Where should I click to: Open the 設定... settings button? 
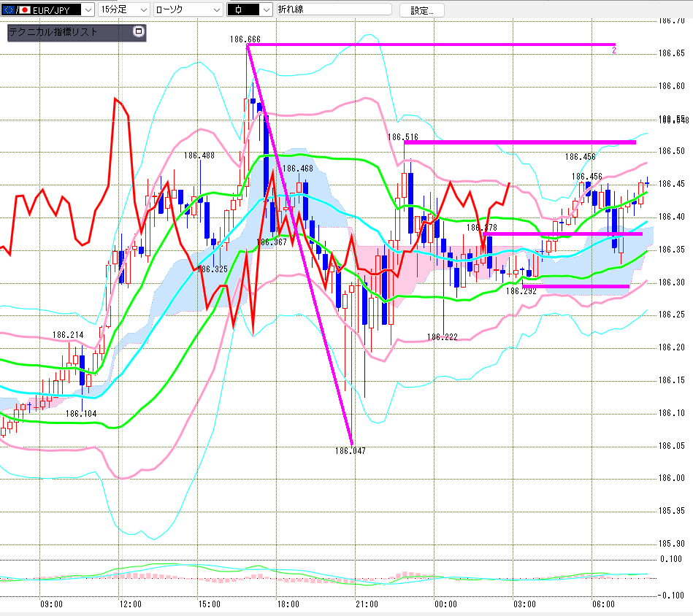[421, 10]
